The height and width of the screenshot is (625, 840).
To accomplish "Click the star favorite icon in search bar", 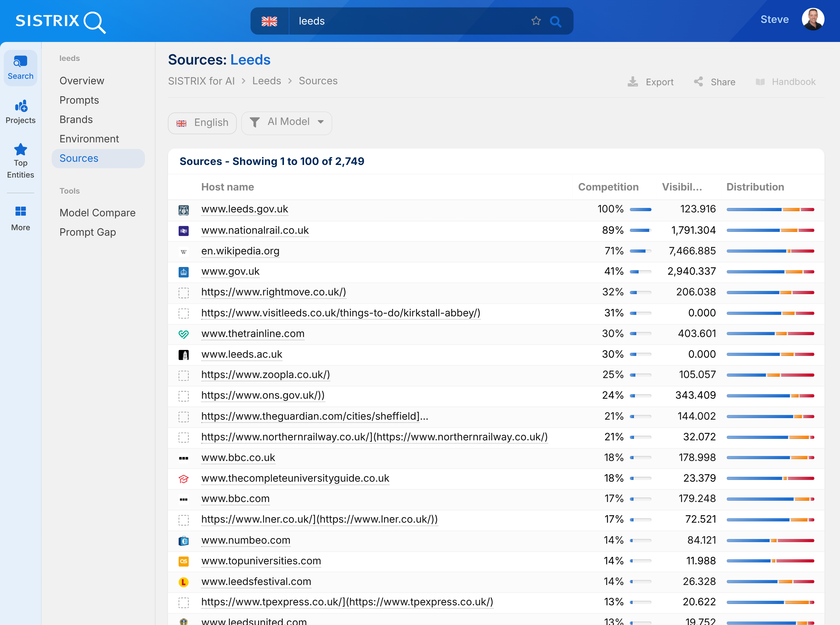I will tap(536, 21).
